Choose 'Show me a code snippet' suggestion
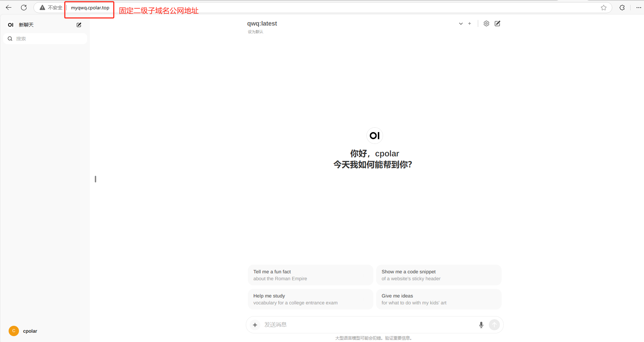The height and width of the screenshot is (342, 644). (x=439, y=275)
